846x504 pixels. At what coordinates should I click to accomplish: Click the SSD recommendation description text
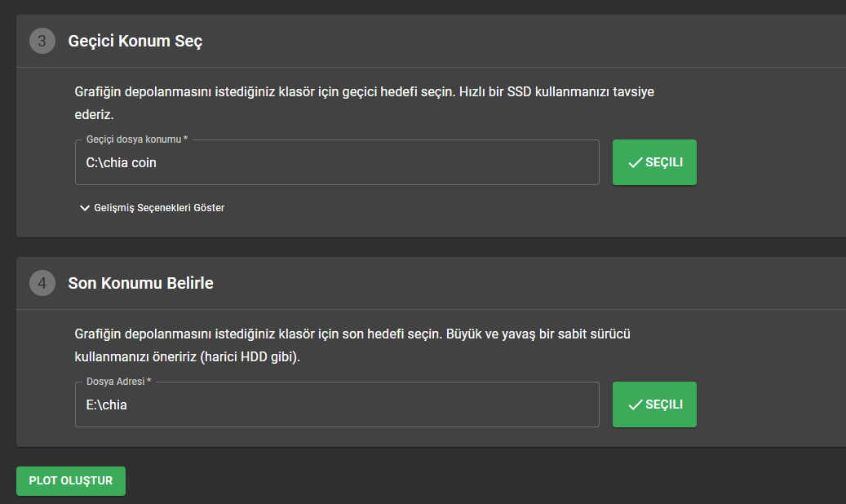click(x=364, y=102)
